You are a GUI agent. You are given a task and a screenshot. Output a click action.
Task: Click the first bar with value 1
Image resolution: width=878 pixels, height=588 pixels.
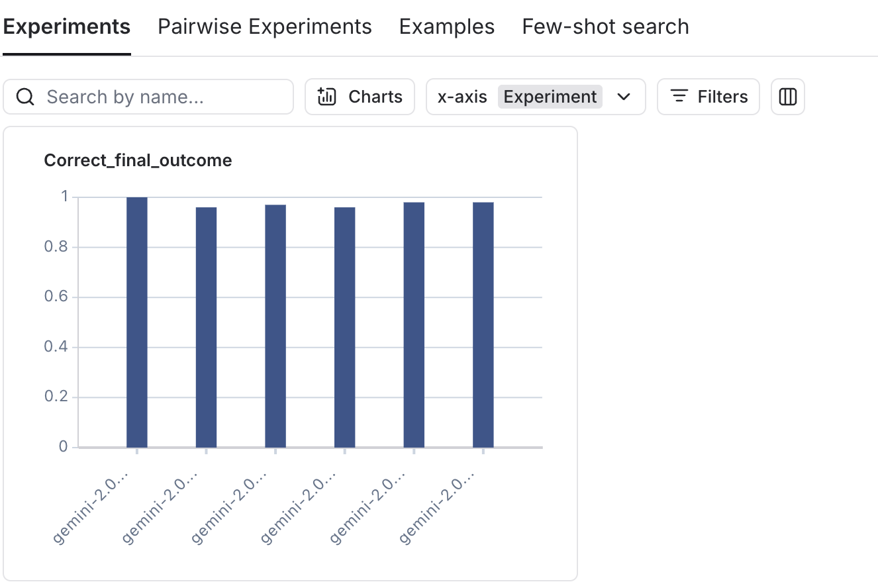click(137, 322)
